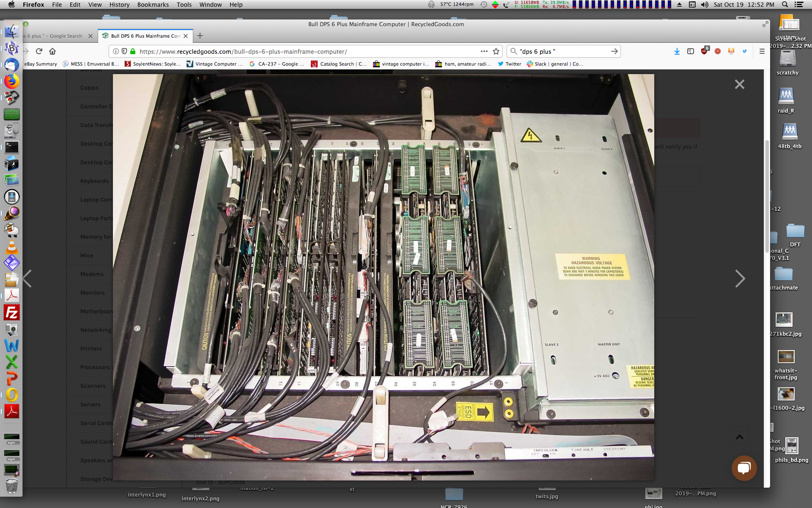This screenshot has width=812, height=508.
Task: Close the lightbox image viewer
Action: (x=739, y=84)
